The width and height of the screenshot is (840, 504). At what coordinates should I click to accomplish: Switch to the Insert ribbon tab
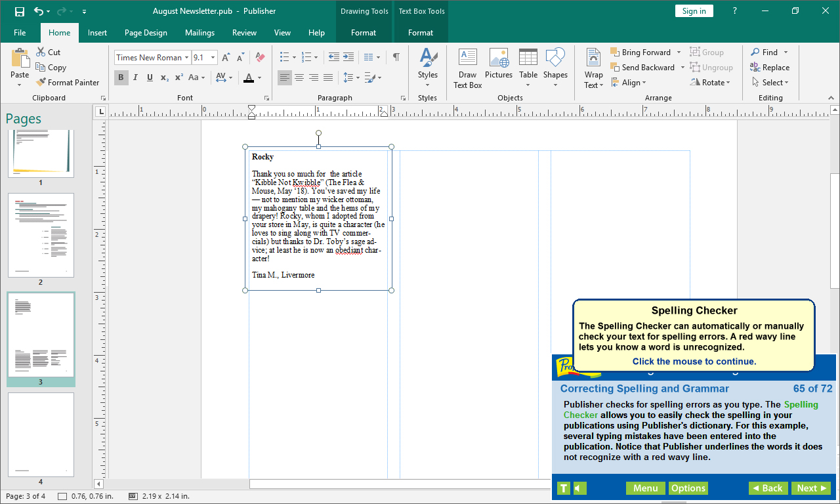[x=97, y=32]
